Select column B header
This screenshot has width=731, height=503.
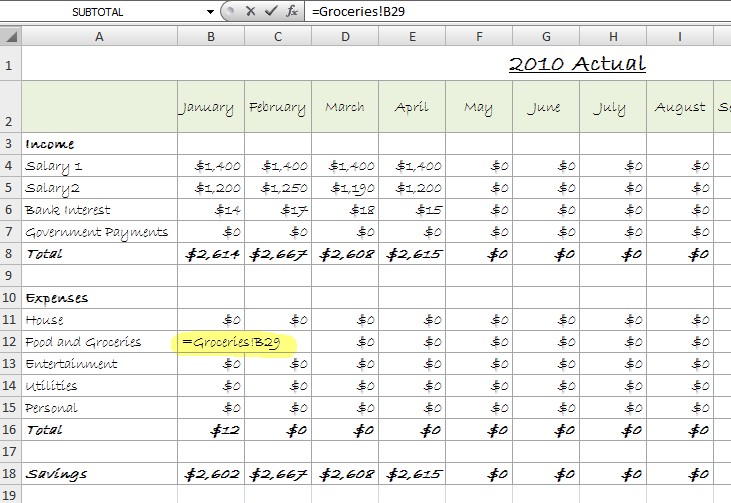tap(211, 37)
